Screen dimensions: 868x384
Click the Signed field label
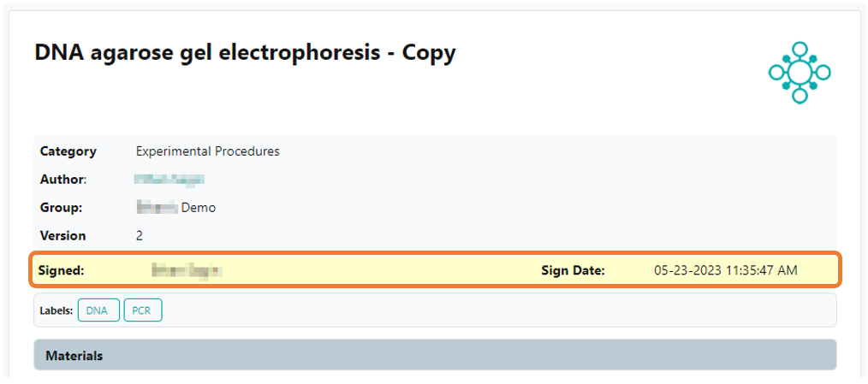(x=61, y=270)
